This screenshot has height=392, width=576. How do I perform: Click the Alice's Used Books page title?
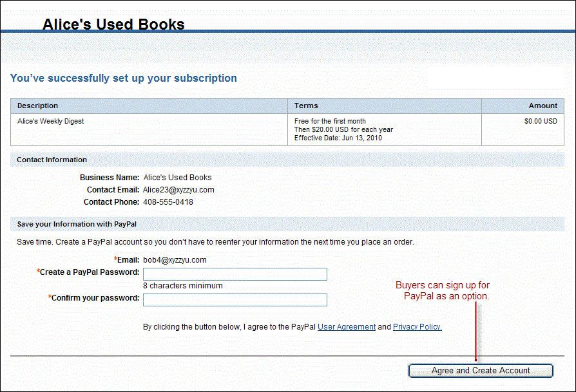(113, 24)
